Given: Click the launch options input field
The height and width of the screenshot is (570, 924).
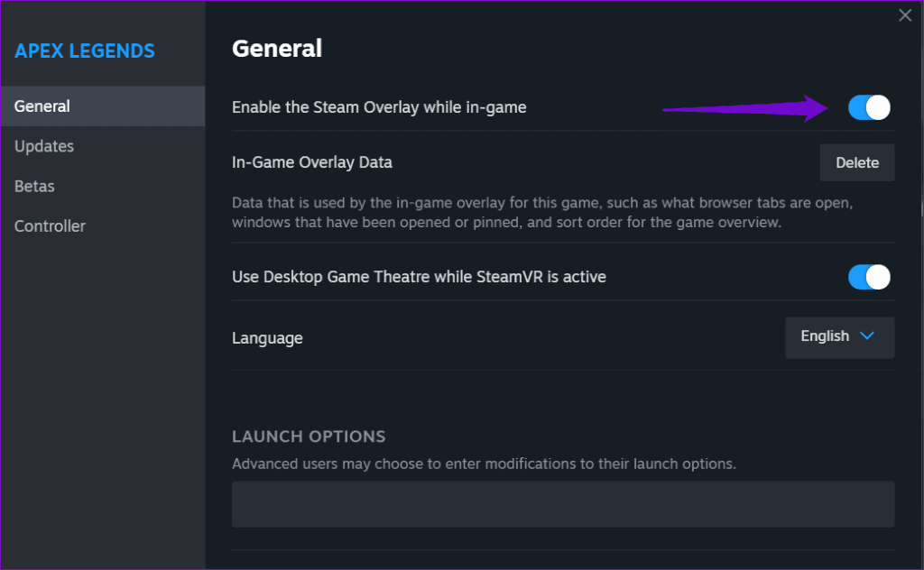Looking at the screenshot, I should (563, 504).
